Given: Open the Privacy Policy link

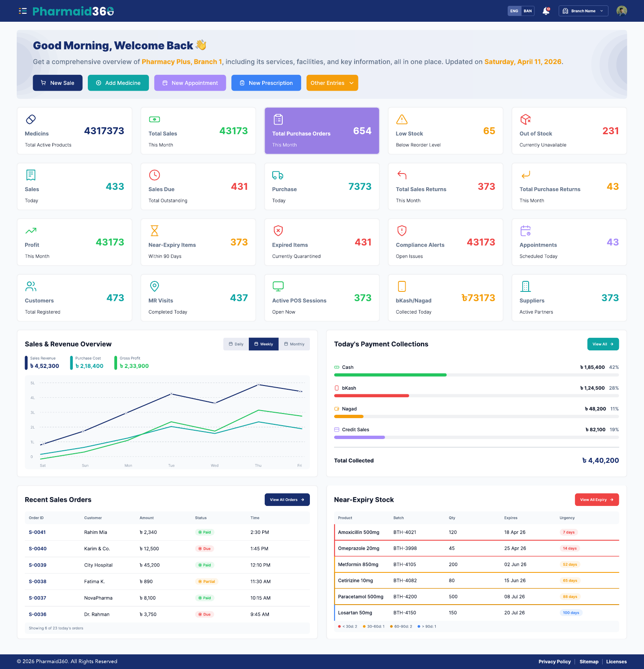Looking at the screenshot, I should pos(555,661).
